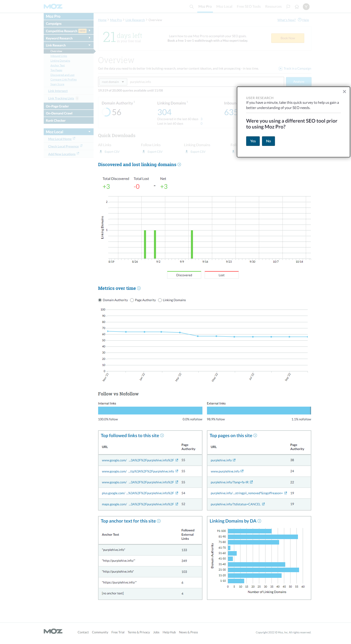Click Linking Domains Export CSV download icon

187,152
